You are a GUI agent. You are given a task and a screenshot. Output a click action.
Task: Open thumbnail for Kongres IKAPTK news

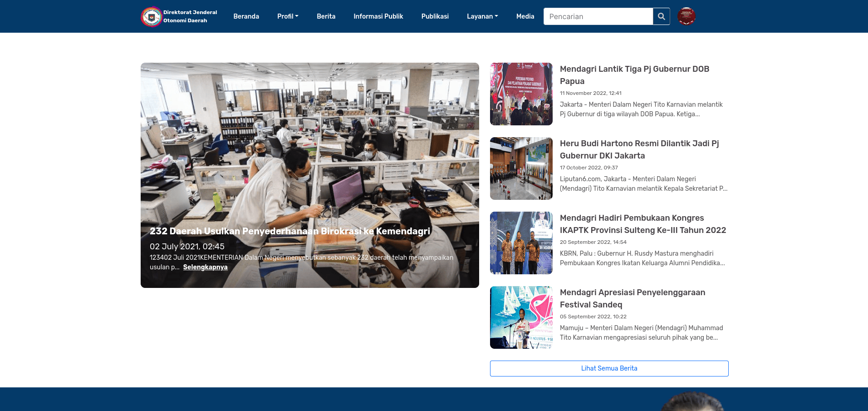(x=521, y=243)
